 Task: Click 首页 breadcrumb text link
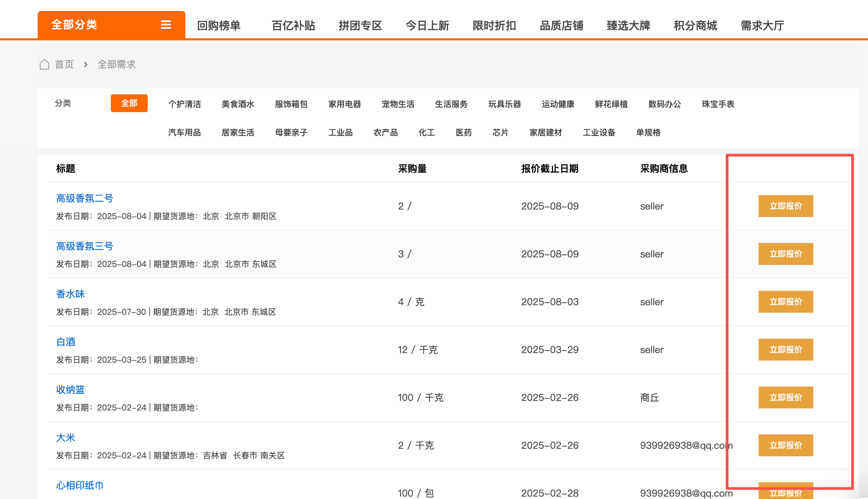coord(64,65)
